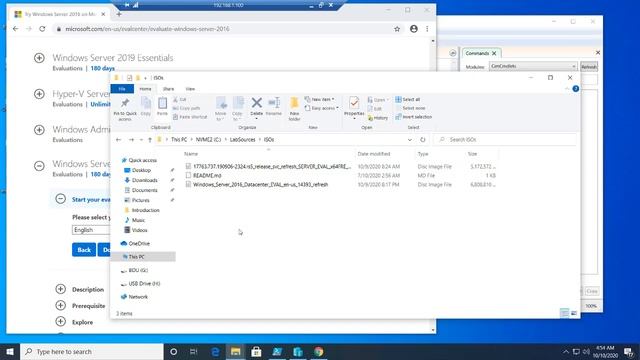Click the Rename icon in ribbon
640x360 pixels.
[x=273, y=107]
